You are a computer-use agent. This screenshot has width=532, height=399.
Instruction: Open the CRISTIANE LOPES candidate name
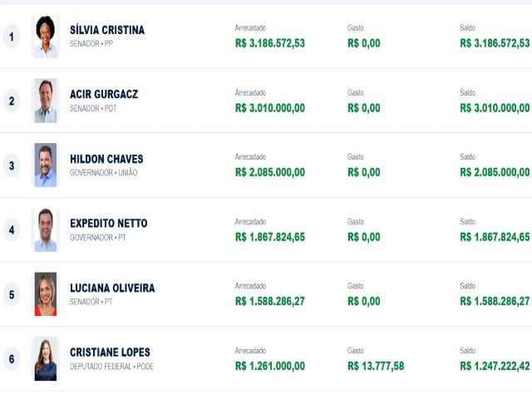[x=110, y=352]
